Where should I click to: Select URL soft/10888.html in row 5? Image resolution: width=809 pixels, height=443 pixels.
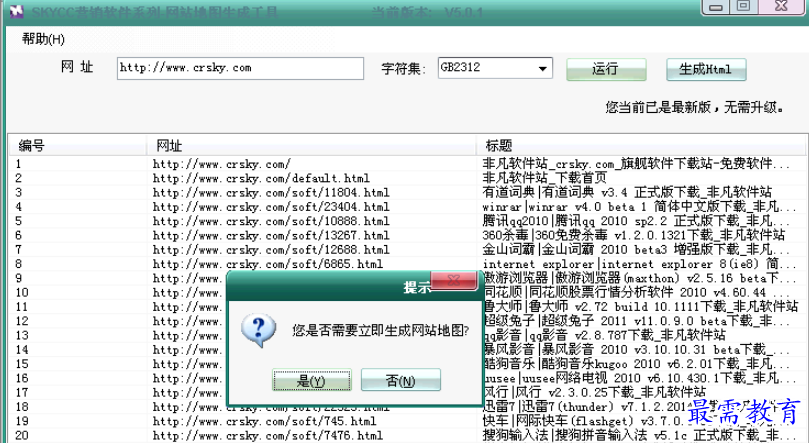(x=271, y=221)
